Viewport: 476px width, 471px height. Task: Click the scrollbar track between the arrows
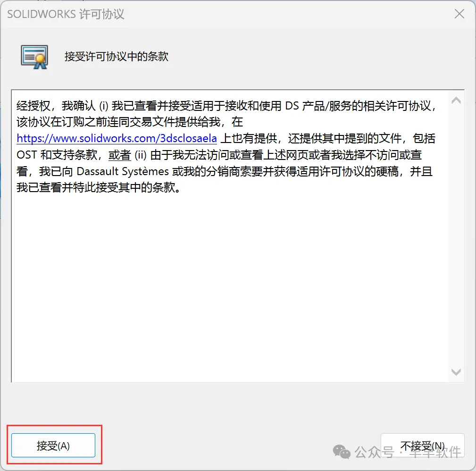[x=456, y=236]
